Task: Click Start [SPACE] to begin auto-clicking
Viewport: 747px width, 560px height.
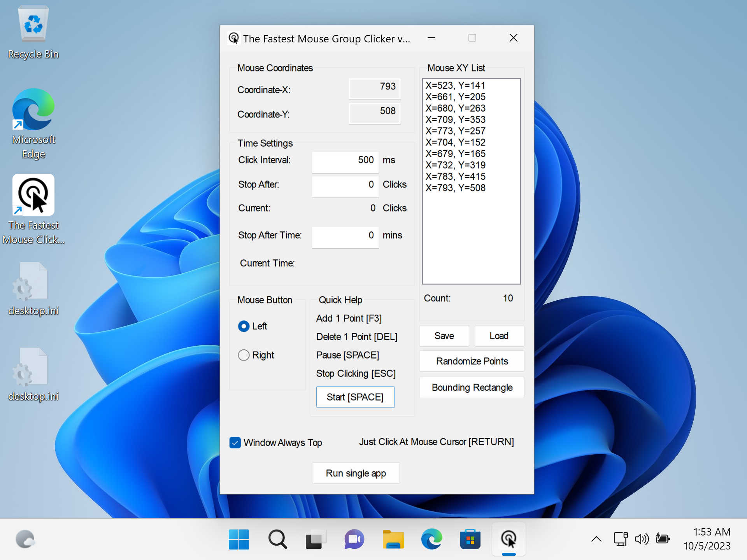Action: (355, 397)
